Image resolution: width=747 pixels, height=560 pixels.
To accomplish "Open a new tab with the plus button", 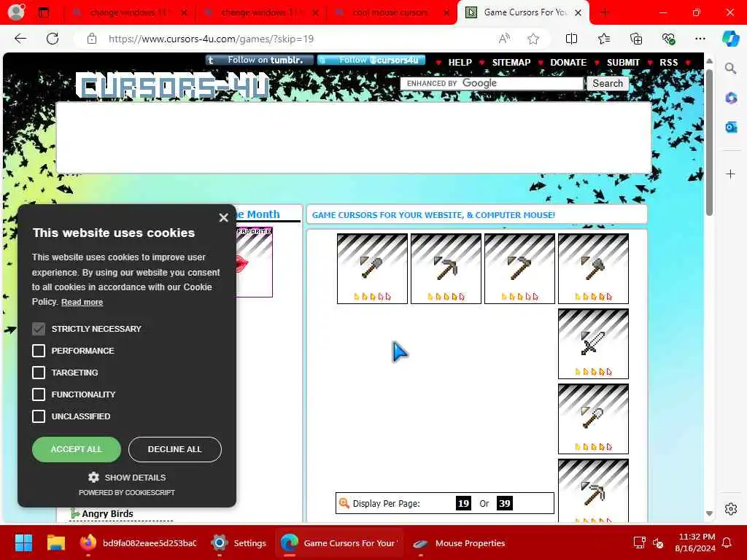I will click(605, 12).
